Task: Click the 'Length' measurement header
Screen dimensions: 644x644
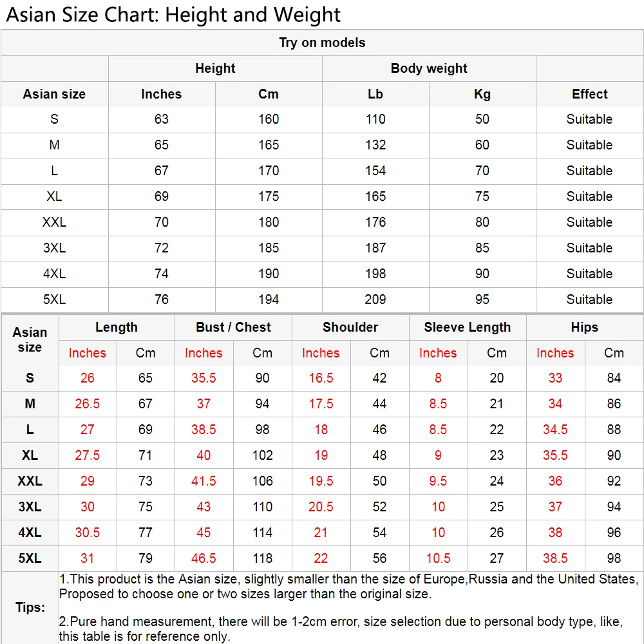Action: pos(117,327)
